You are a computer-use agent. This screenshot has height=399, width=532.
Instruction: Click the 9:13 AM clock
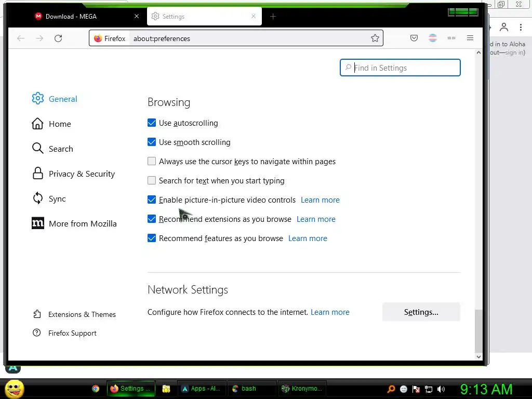click(x=486, y=389)
